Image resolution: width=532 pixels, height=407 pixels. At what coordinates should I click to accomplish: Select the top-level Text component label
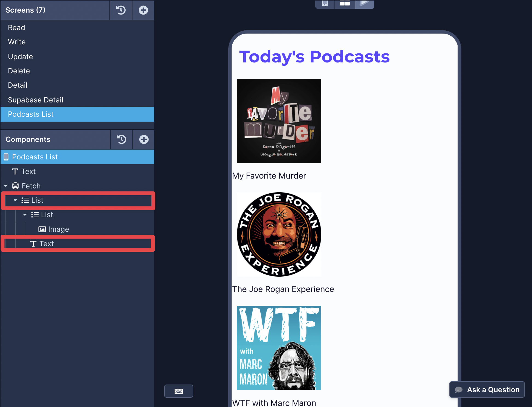28,171
